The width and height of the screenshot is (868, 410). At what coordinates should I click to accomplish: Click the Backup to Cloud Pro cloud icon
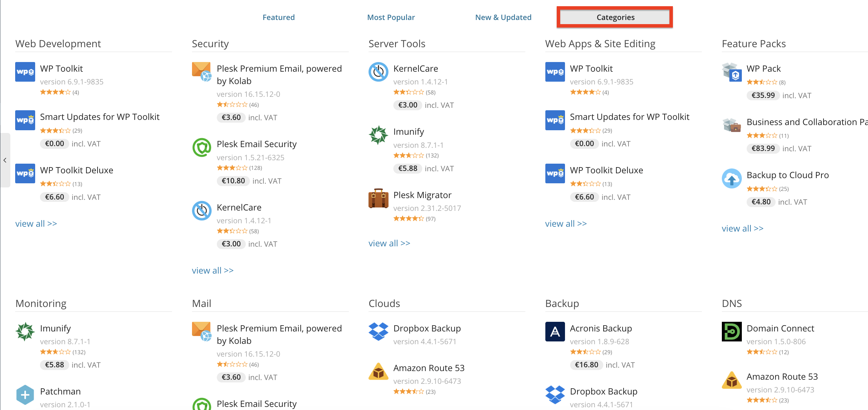click(x=732, y=178)
